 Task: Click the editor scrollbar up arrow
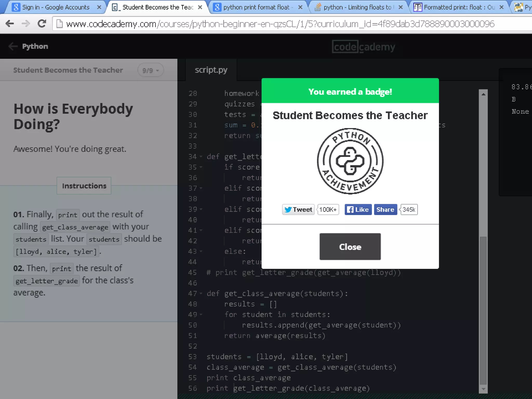tap(483, 94)
